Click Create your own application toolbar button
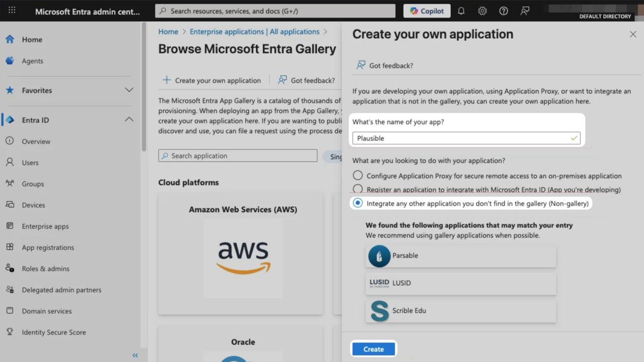This screenshot has height=362, width=644. coord(212,80)
